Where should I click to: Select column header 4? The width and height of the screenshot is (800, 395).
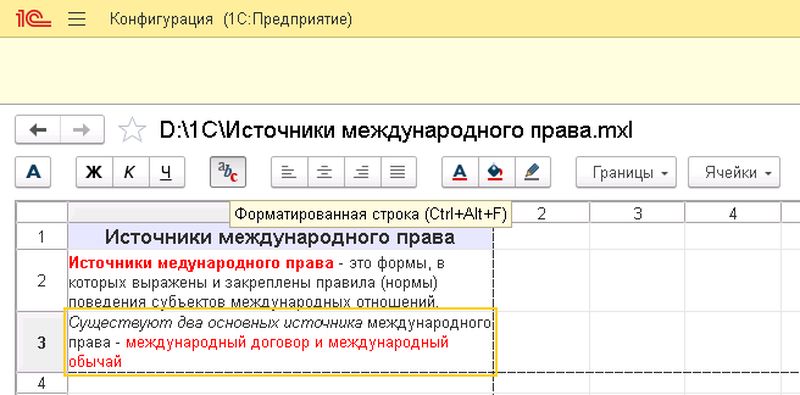click(x=733, y=213)
